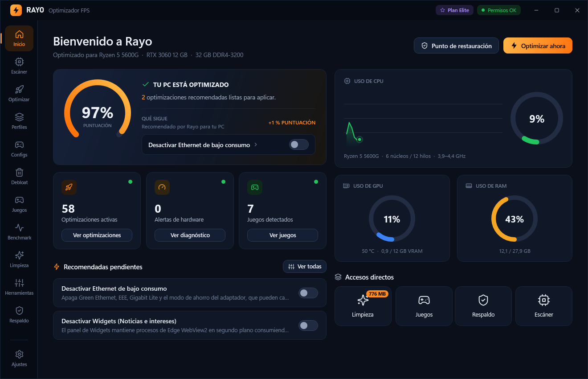
Task: Click the Permisos OK status badge
Action: point(499,10)
